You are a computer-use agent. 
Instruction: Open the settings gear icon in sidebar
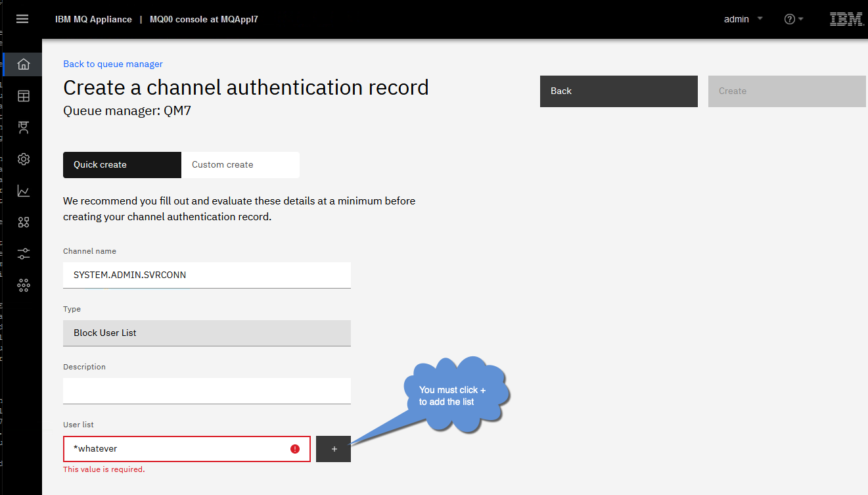[x=24, y=159]
